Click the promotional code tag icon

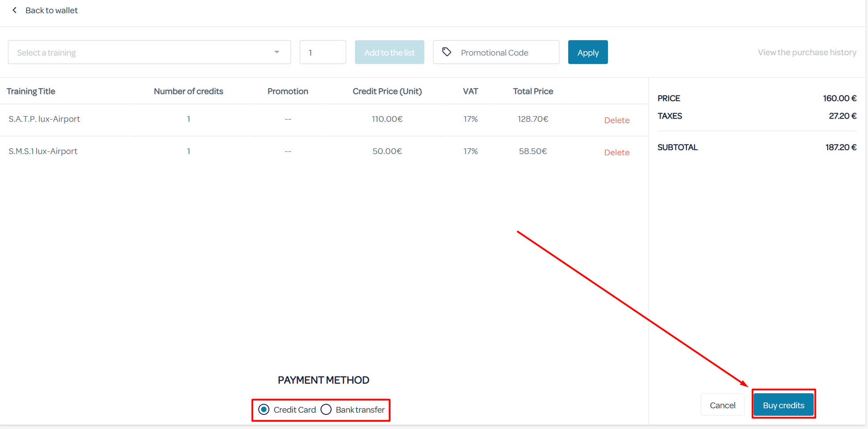(x=446, y=52)
